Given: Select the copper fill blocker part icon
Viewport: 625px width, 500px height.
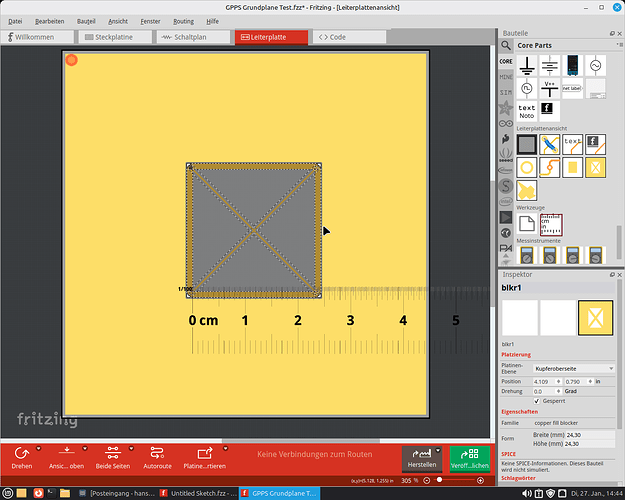Looking at the screenshot, I should 596,166.
